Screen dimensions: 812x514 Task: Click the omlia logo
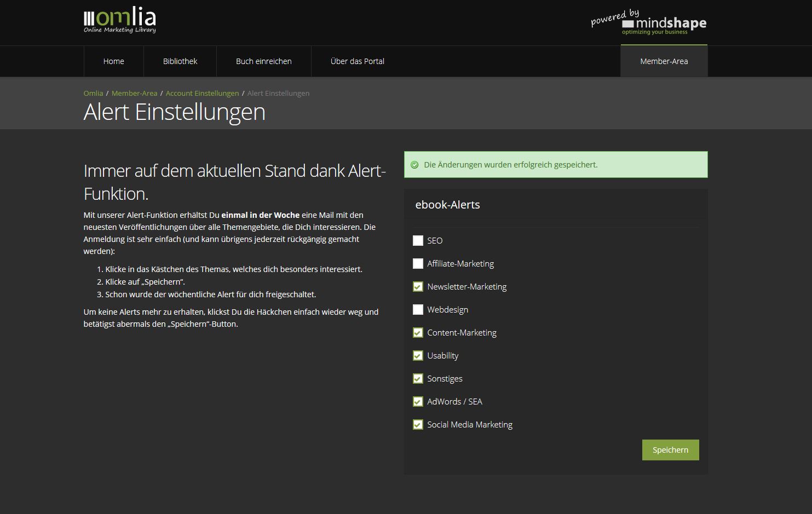(119, 20)
